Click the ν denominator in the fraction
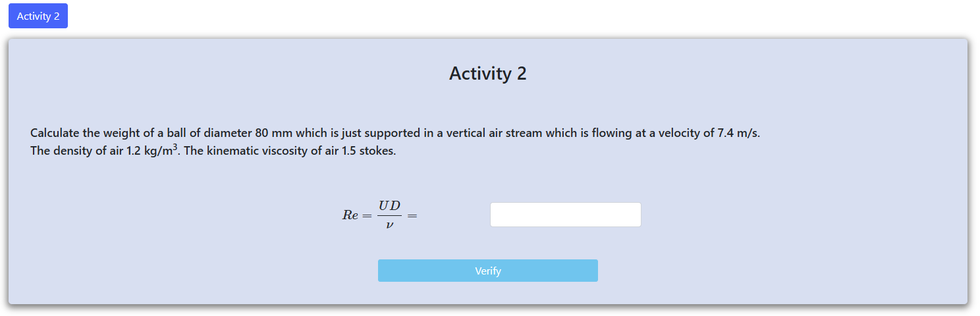The height and width of the screenshot is (316, 980). pyautogui.click(x=389, y=224)
